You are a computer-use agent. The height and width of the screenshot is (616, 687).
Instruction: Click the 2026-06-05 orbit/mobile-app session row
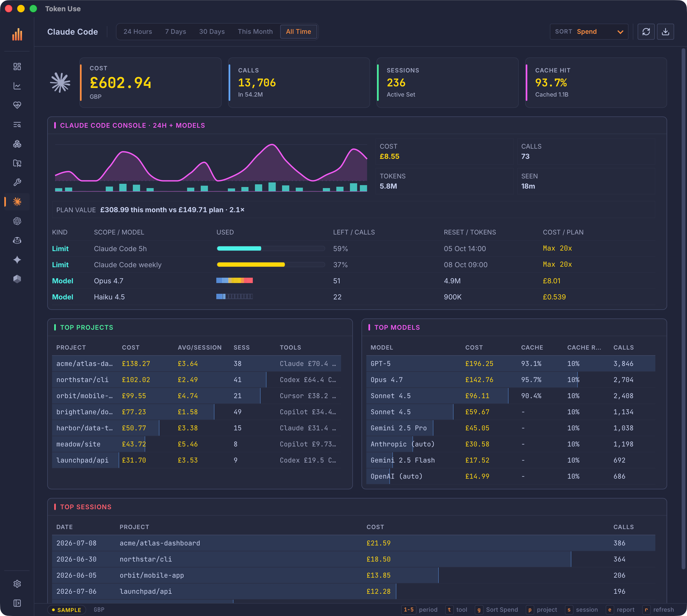[353, 575]
